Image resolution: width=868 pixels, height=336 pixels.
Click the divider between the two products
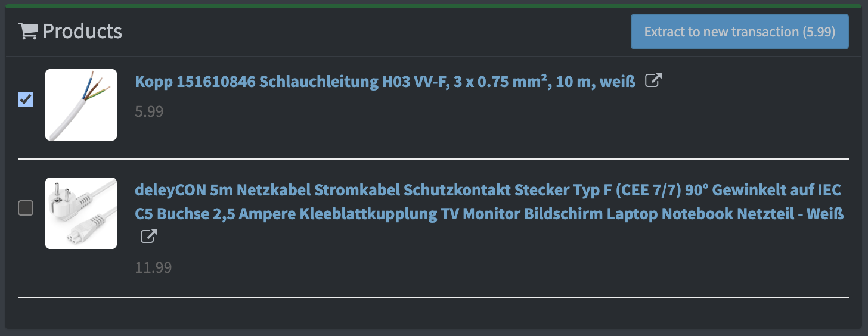433,159
